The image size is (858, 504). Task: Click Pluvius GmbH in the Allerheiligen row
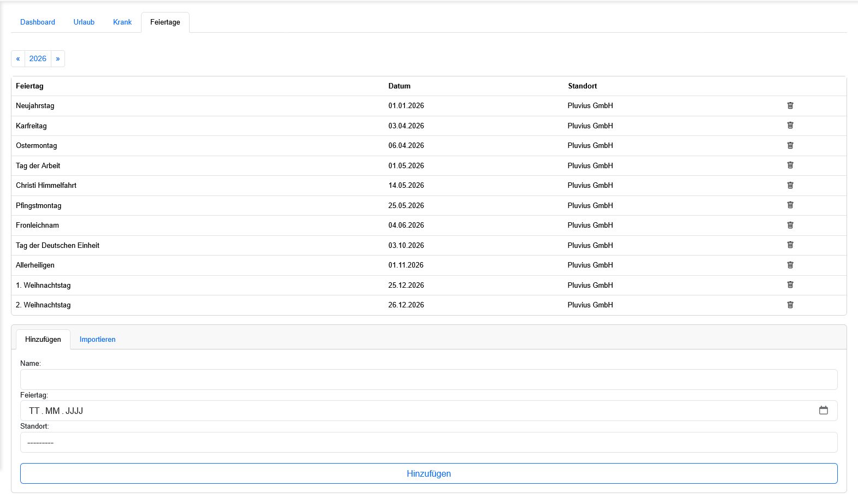coord(590,265)
